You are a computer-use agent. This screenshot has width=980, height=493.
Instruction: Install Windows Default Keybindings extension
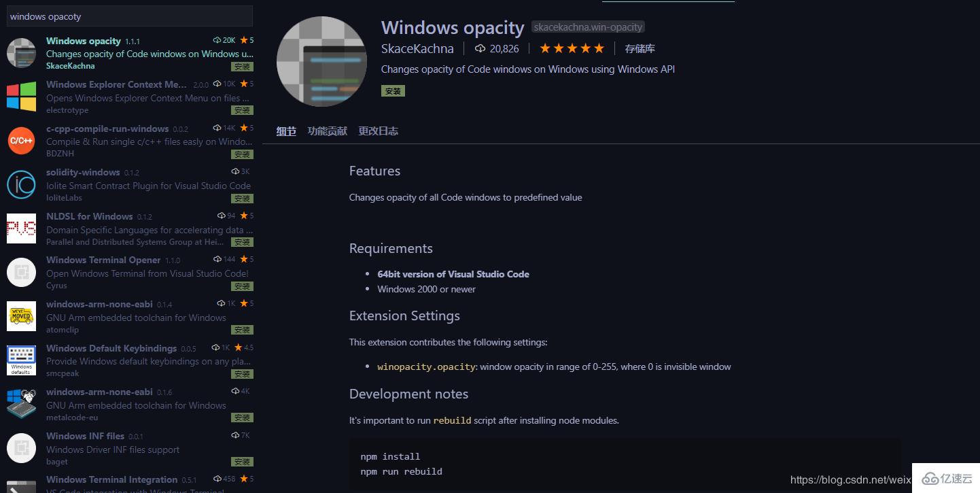point(242,374)
